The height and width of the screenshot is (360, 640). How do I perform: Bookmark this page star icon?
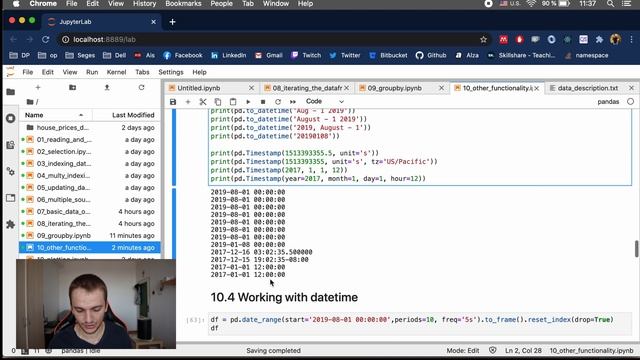click(x=484, y=40)
